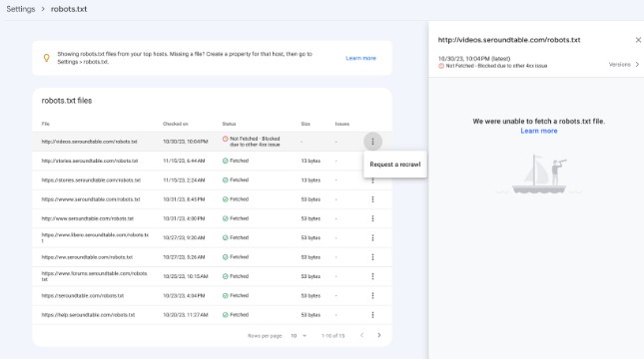Click the 1-10 of 15 pagination text
This screenshot has width=644, height=359.
332,336
